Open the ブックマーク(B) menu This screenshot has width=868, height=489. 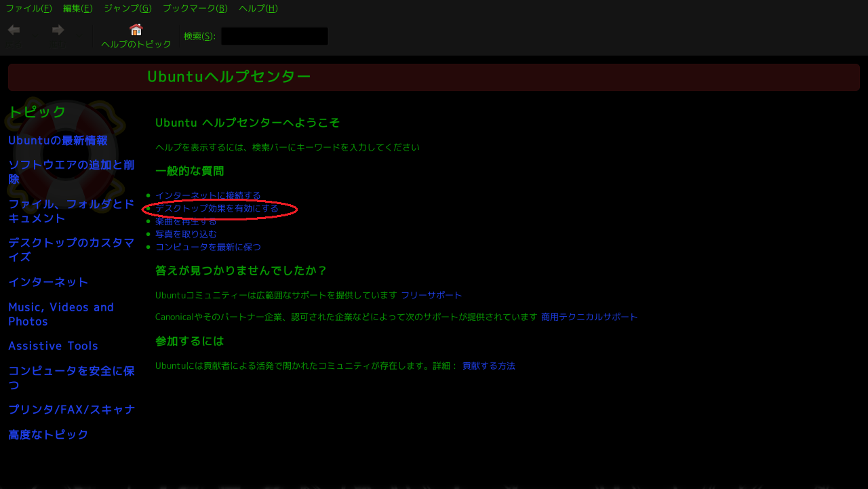tap(195, 8)
